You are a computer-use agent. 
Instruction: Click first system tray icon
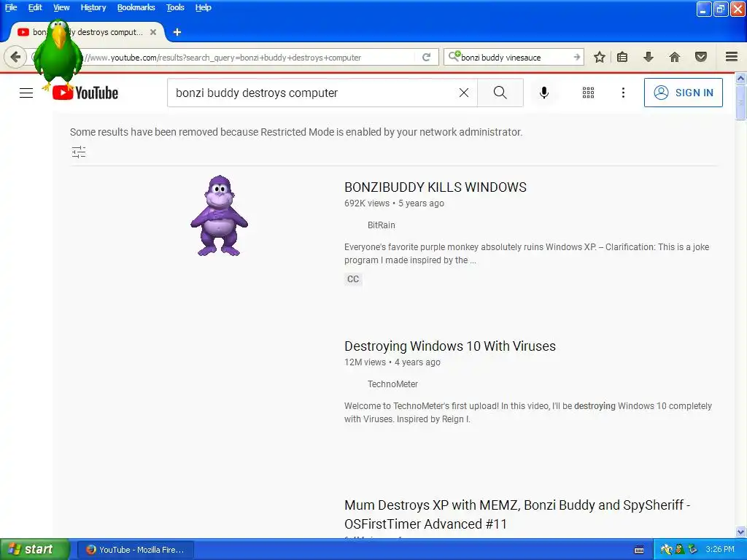point(667,550)
